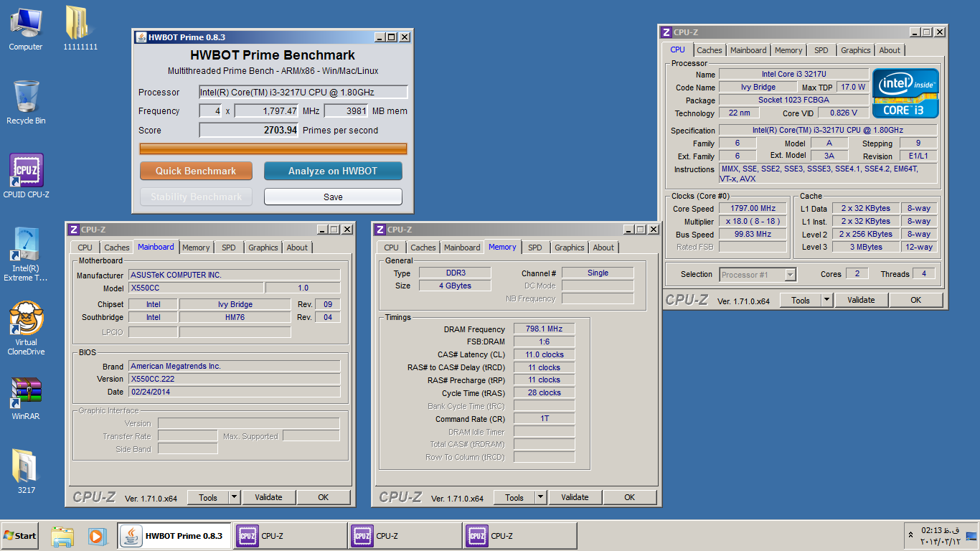Click OK in CPU tab window
The height and width of the screenshot is (551, 980).
pos(916,300)
